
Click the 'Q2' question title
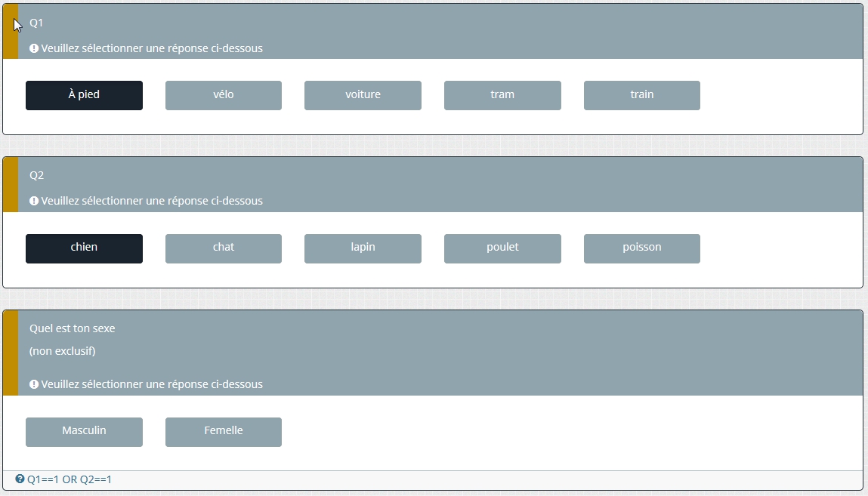coord(36,176)
